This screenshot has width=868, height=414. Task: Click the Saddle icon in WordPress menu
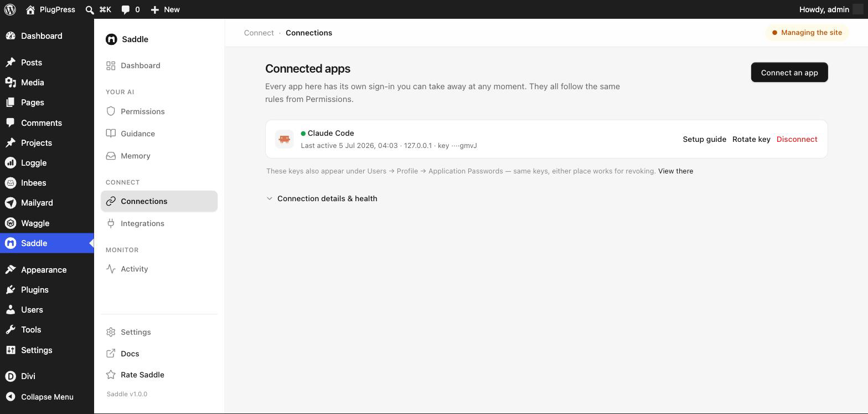coord(11,243)
